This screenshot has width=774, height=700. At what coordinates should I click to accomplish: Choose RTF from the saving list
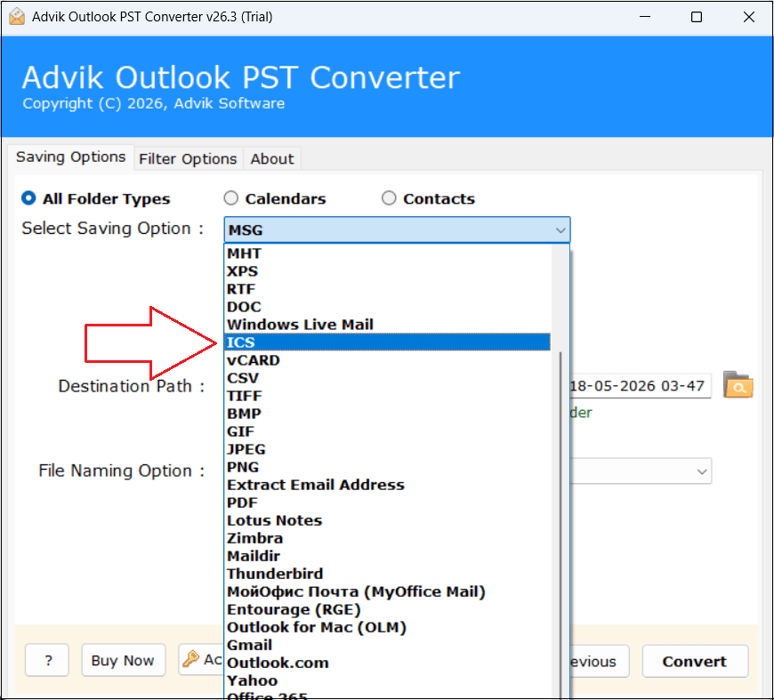pyautogui.click(x=388, y=289)
